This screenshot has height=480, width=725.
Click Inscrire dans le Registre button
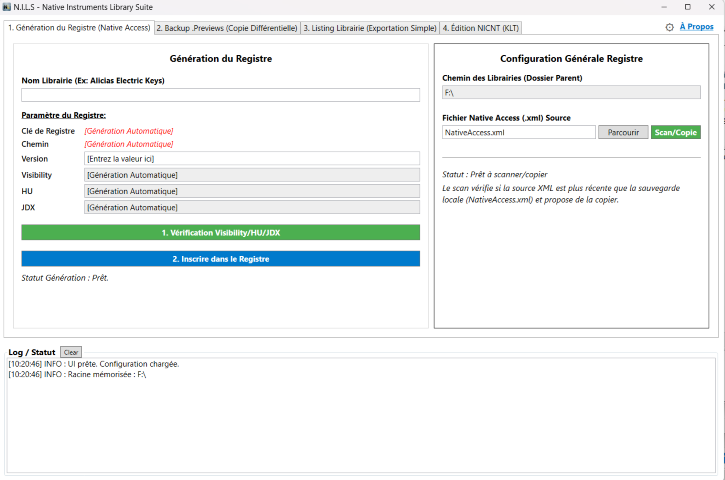click(x=221, y=259)
